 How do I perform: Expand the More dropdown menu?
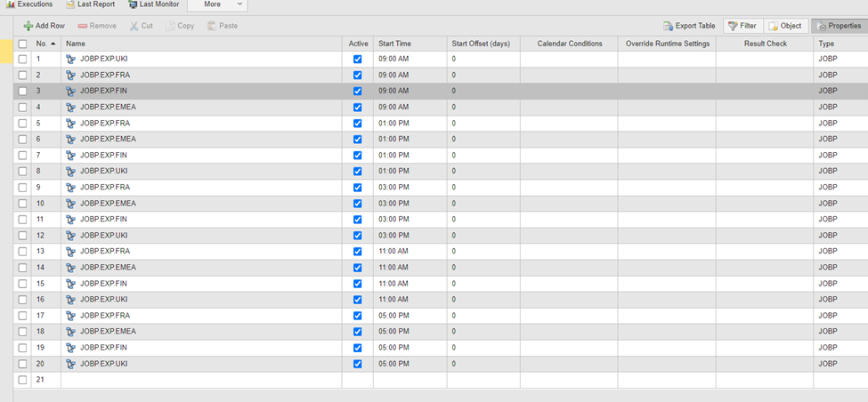tap(217, 4)
